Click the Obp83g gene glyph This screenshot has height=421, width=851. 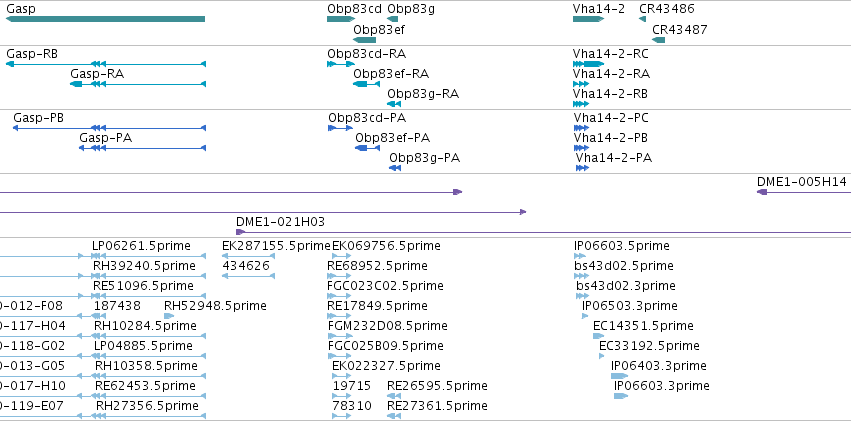pos(392,19)
